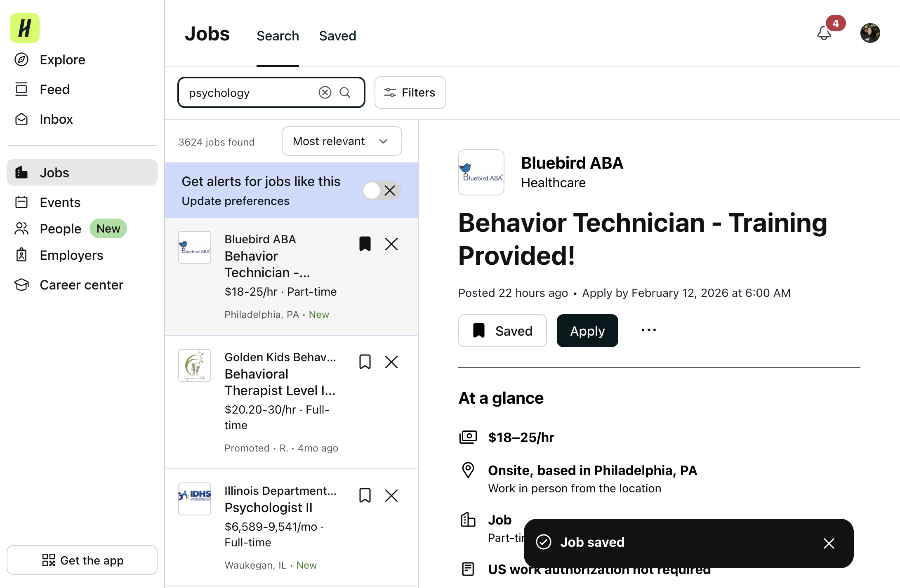Open the more options ellipsis menu
The height and width of the screenshot is (588, 900).
[649, 330]
